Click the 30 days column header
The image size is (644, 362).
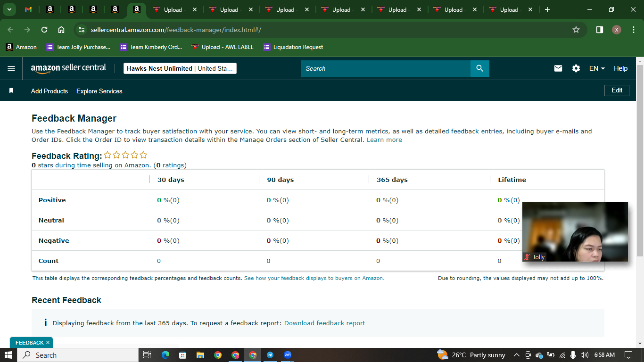click(171, 180)
